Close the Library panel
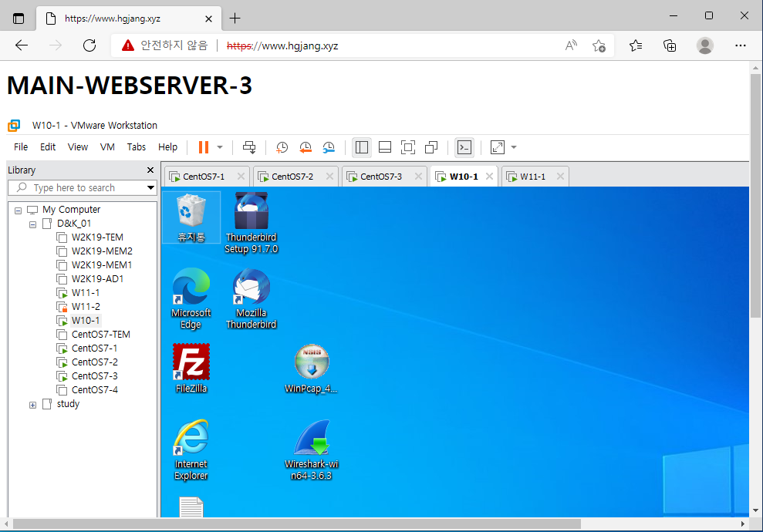The image size is (763, 532). point(150,170)
